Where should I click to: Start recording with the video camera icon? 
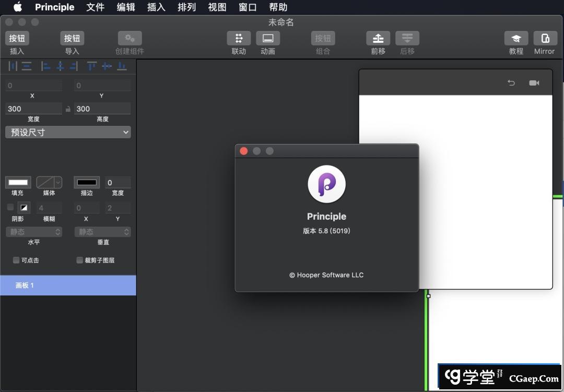(x=534, y=83)
